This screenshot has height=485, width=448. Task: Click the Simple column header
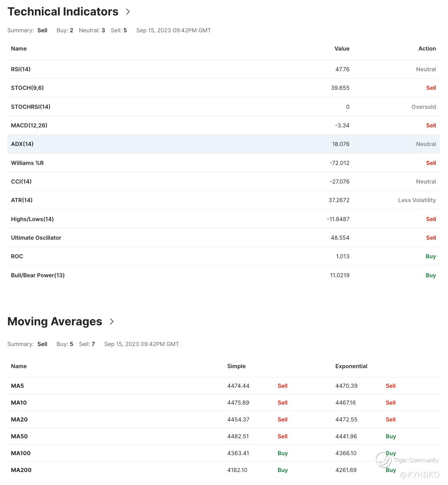coord(236,366)
